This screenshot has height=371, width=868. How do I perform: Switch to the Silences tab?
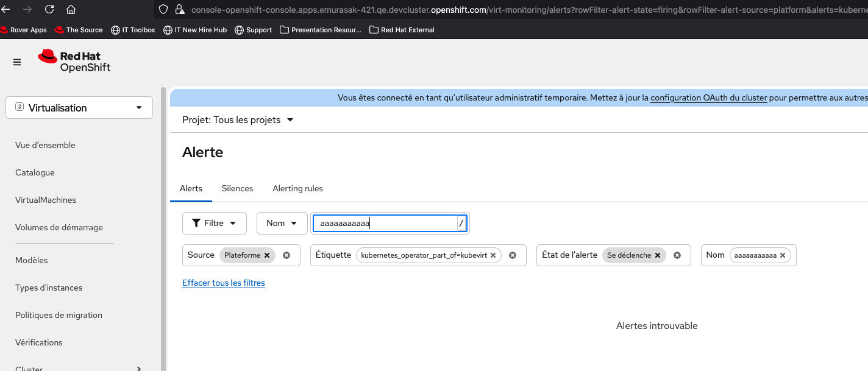237,188
